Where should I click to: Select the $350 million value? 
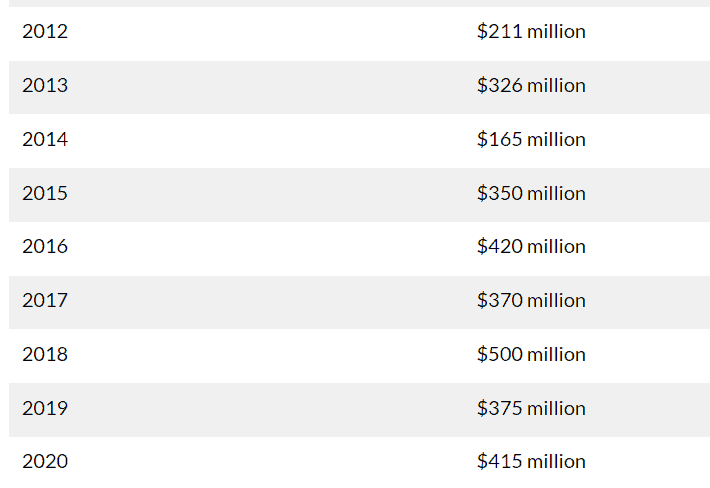point(531,193)
